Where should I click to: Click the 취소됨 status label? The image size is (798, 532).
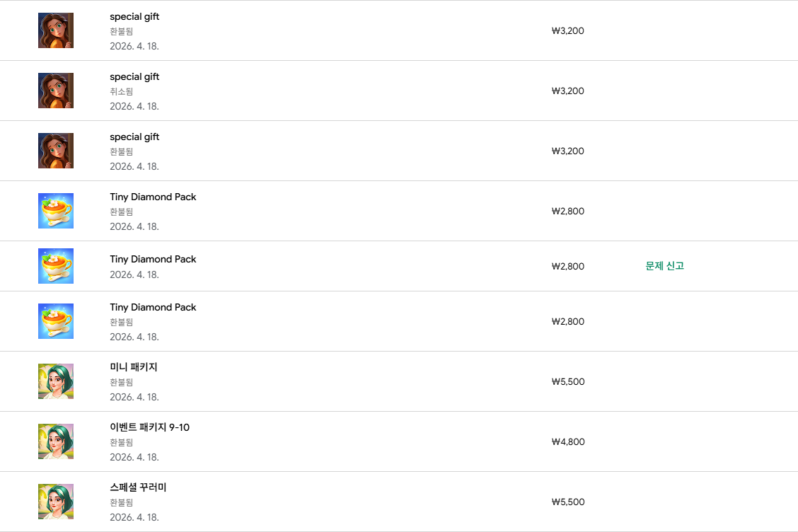[122, 91]
